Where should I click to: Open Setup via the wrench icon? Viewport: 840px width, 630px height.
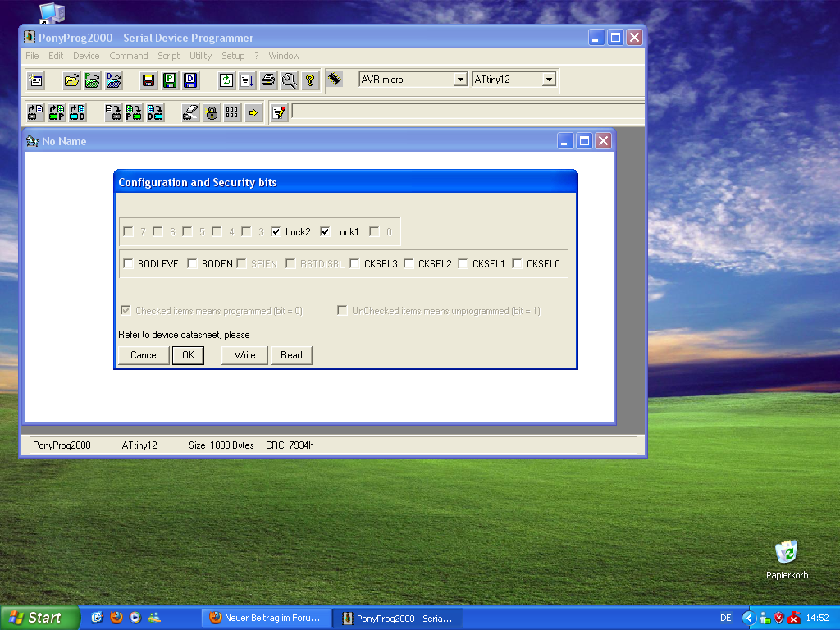coord(289,80)
